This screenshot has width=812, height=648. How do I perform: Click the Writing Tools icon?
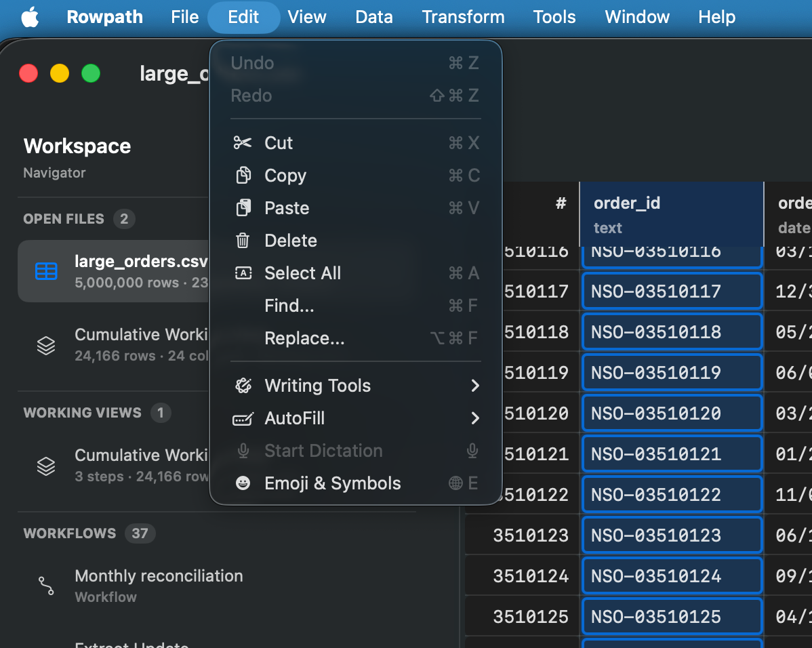click(243, 386)
